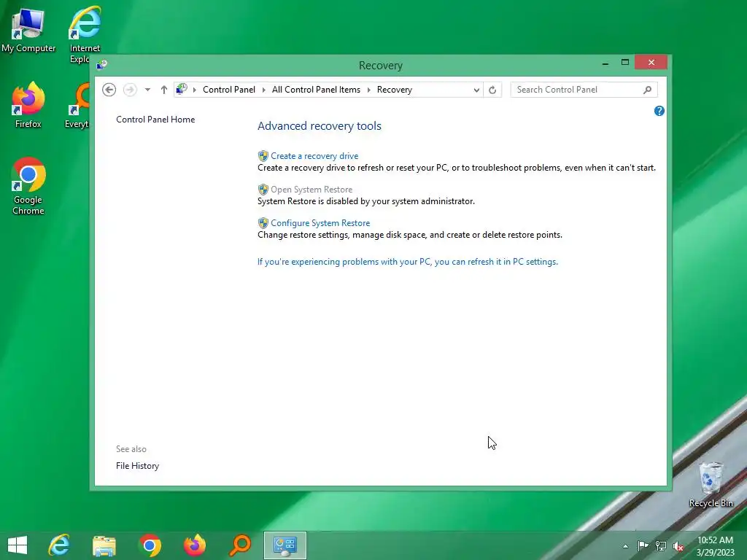Minimize the Recovery window
This screenshot has width=747, height=560.
tap(605, 63)
